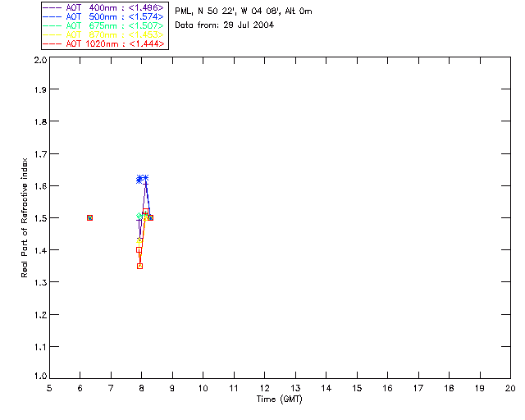Select the isolated data point near time 6.3

(x=89, y=217)
